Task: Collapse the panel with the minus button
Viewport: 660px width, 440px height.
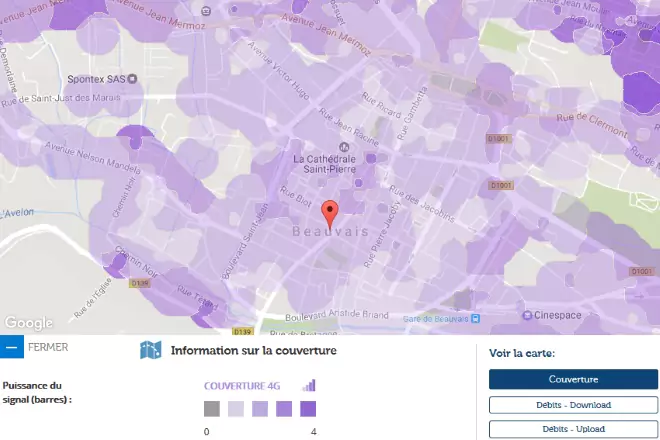Action: pos(12,347)
